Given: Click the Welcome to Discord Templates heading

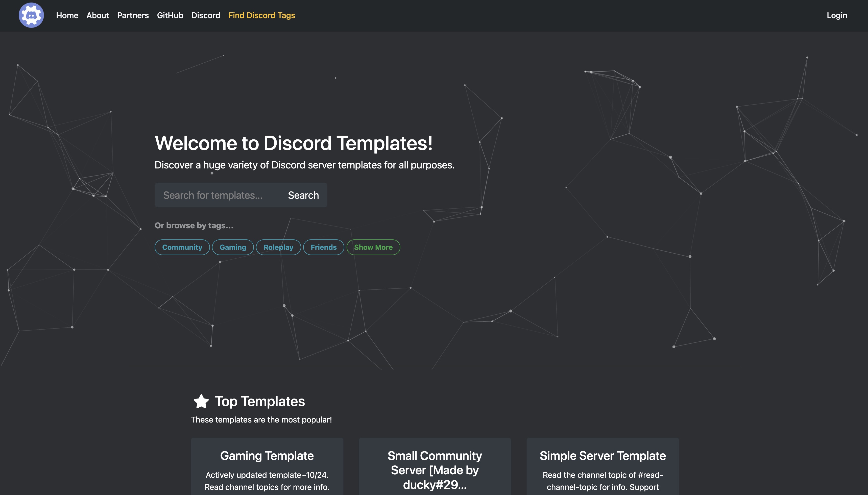Looking at the screenshot, I should pyautogui.click(x=294, y=143).
